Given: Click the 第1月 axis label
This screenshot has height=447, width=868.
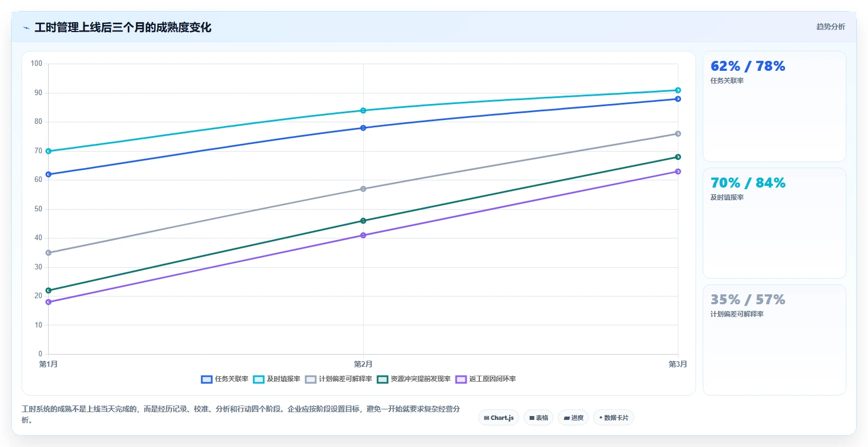Looking at the screenshot, I should [49, 364].
